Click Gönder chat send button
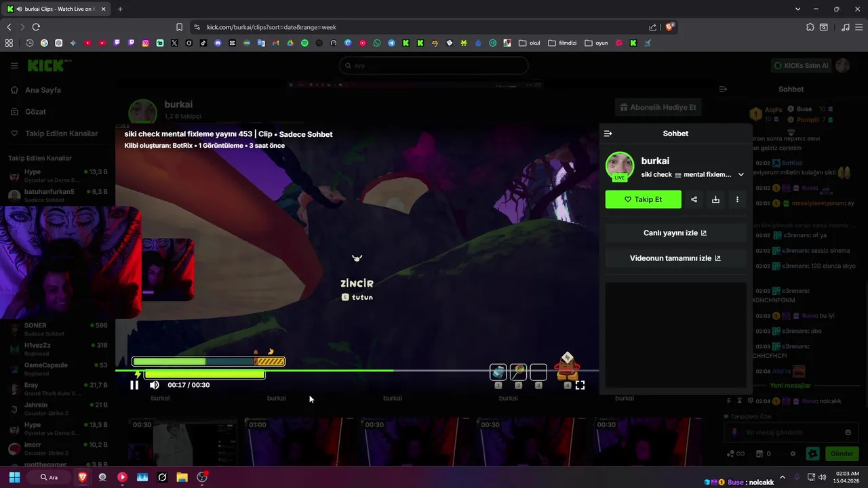Viewport: 868px width, 488px height. pyautogui.click(x=842, y=453)
